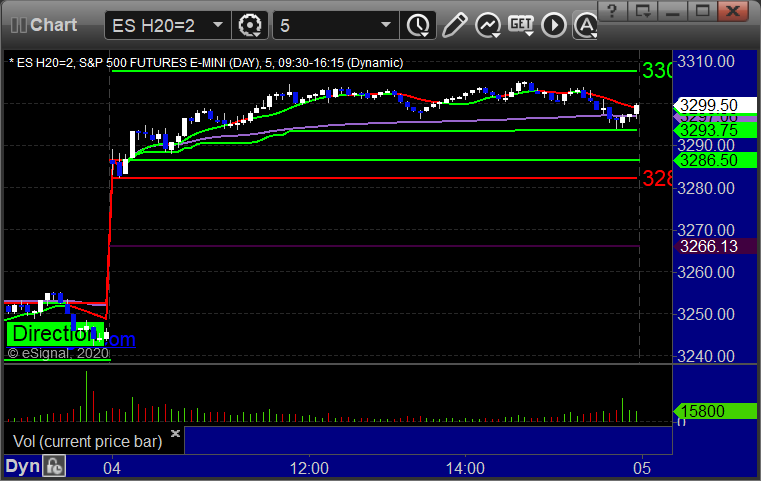Open the GET studies menu
Screen dimensions: 761x481
coord(521,25)
